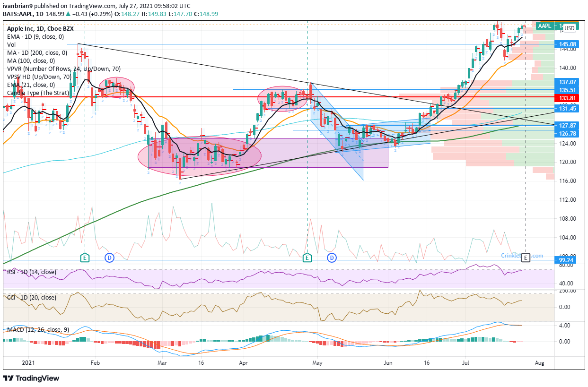Select the 137.07 price level label
This screenshot has width=588, height=387.
[x=567, y=82]
